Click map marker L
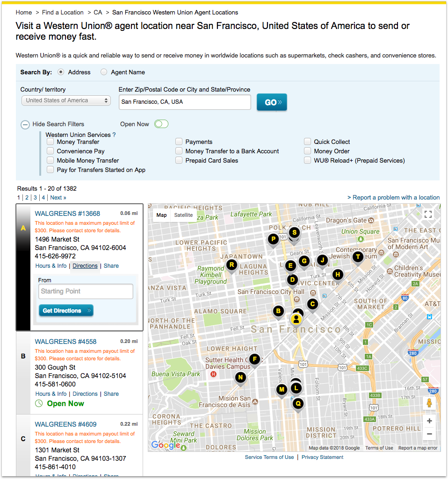This screenshot has height=479, width=448. (x=296, y=388)
